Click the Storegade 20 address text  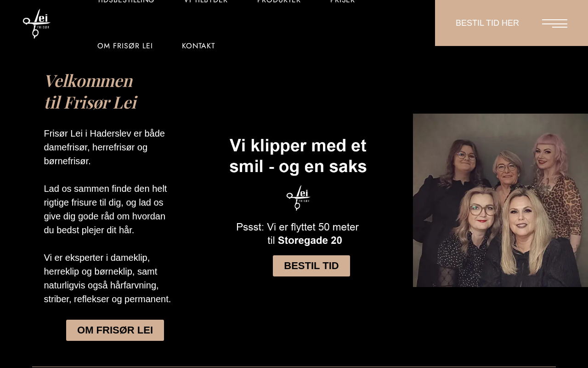point(310,240)
